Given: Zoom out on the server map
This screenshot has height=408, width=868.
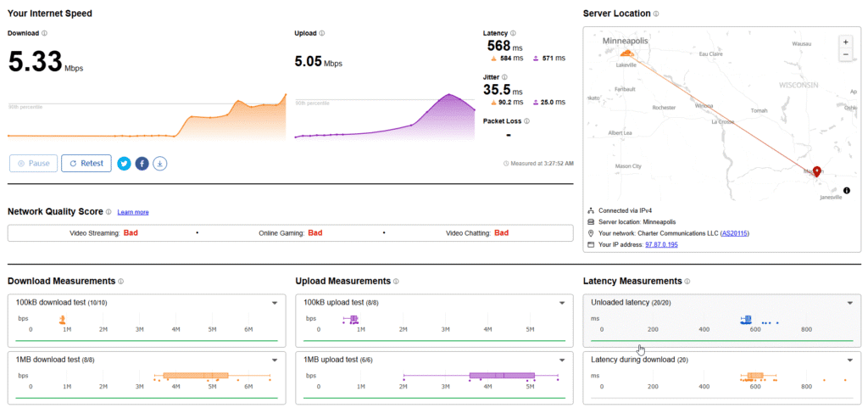Looking at the screenshot, I should pyautogui.click(x=844, y=54).
